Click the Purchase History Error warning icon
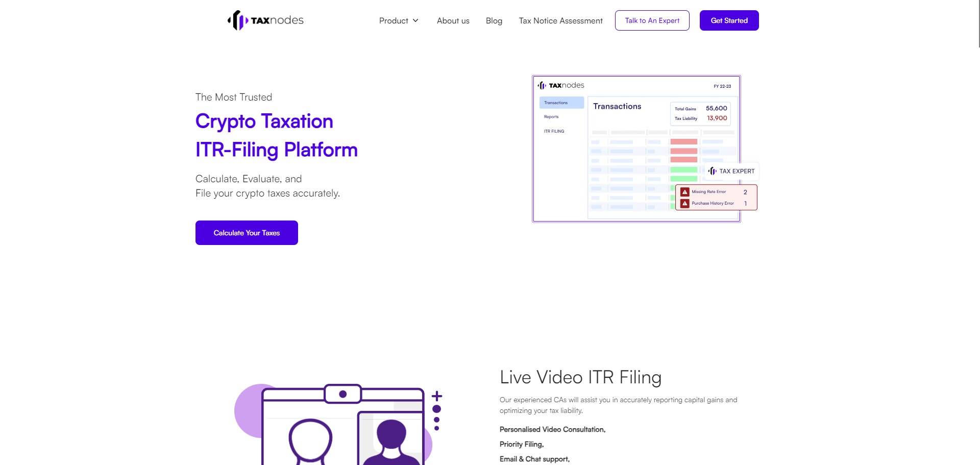The image size is (980, 465). click(685, 203)
